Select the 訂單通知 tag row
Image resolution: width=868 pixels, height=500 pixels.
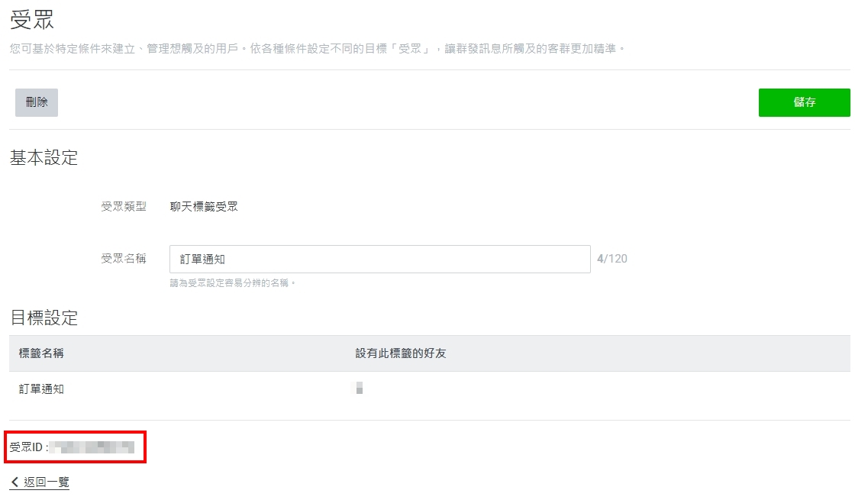41,389
